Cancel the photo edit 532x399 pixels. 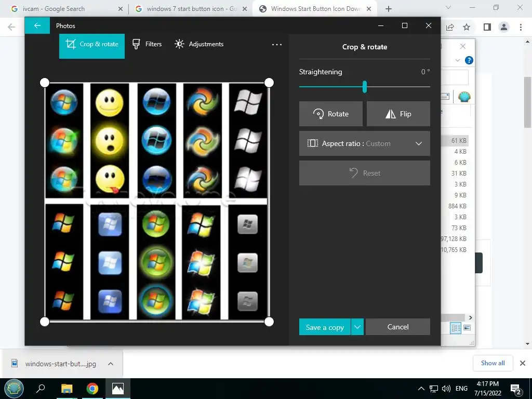point(397,327)
